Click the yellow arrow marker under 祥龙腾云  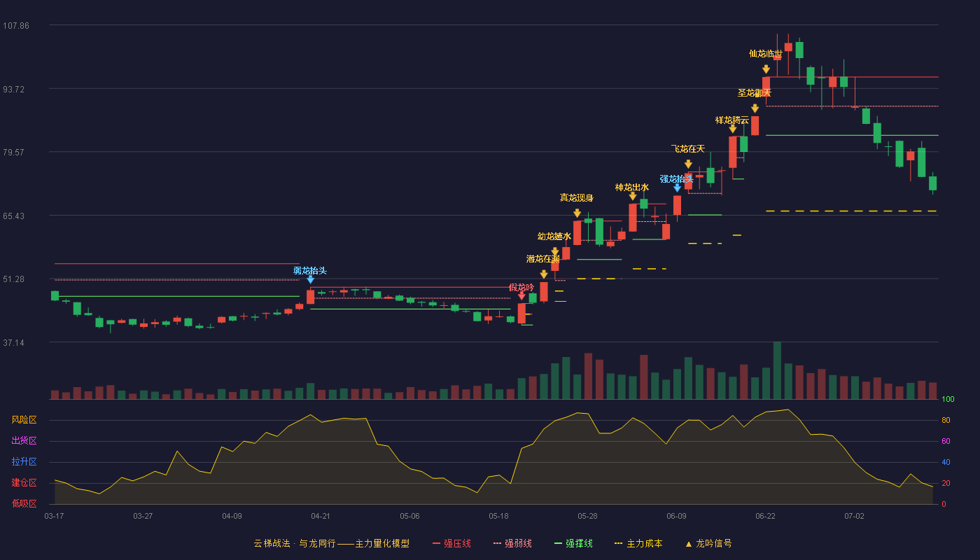coord(733,129)
